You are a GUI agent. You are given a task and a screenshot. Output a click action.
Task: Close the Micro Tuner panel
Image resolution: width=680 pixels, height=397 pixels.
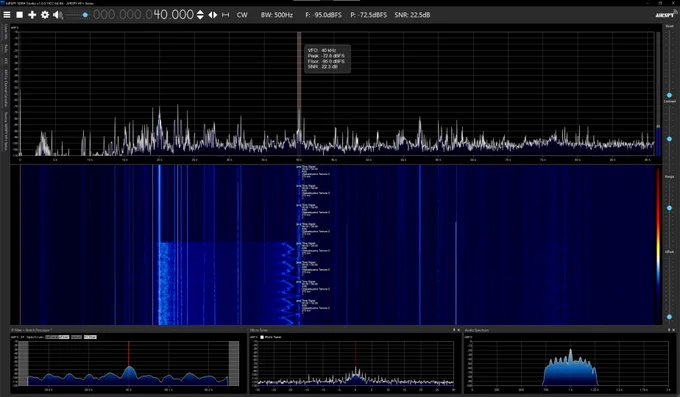coord(459,330)
